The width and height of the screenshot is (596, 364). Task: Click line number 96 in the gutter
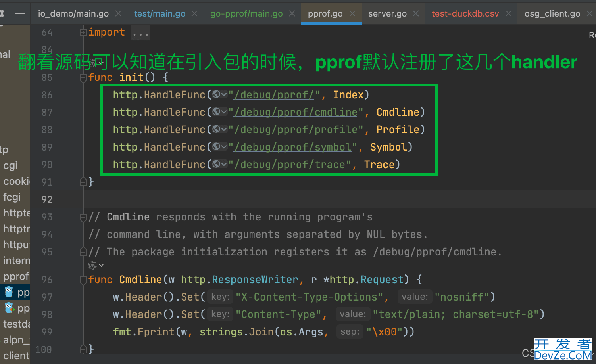pyautogui.click(x=47, y=280)
